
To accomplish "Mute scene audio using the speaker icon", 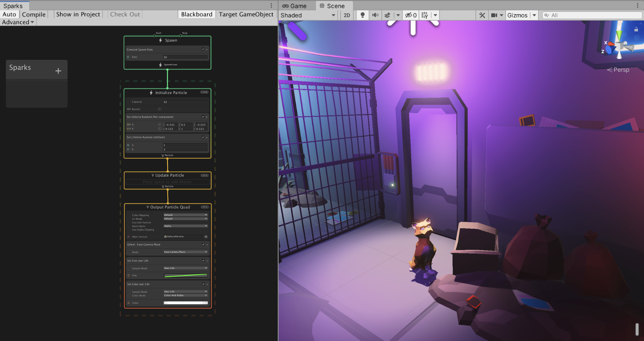I will (x=375, y=15).
